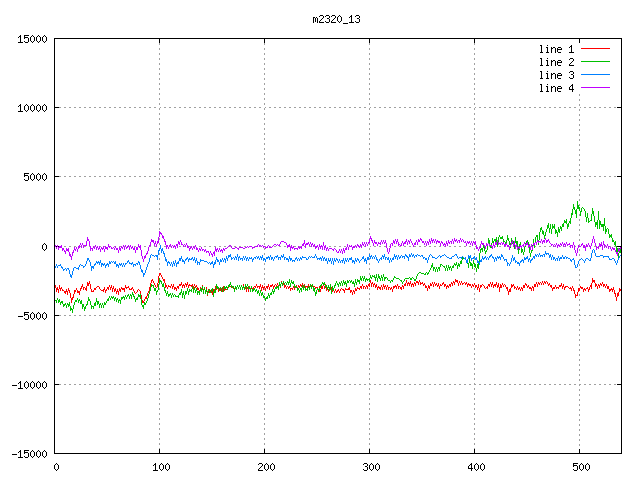Click the y-axis label 5000

pyautogui.click(x=35, y=177)
